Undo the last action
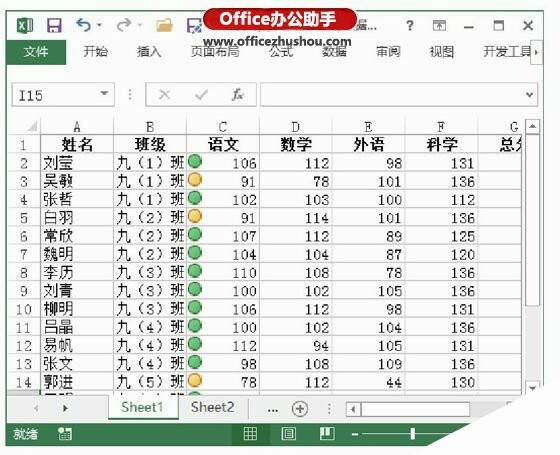560x455 pixels. (x=84, y=25)
